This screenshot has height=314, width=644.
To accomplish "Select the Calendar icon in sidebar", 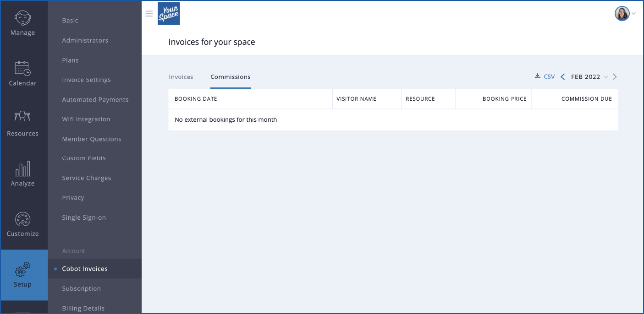I will tap(22, 71).
